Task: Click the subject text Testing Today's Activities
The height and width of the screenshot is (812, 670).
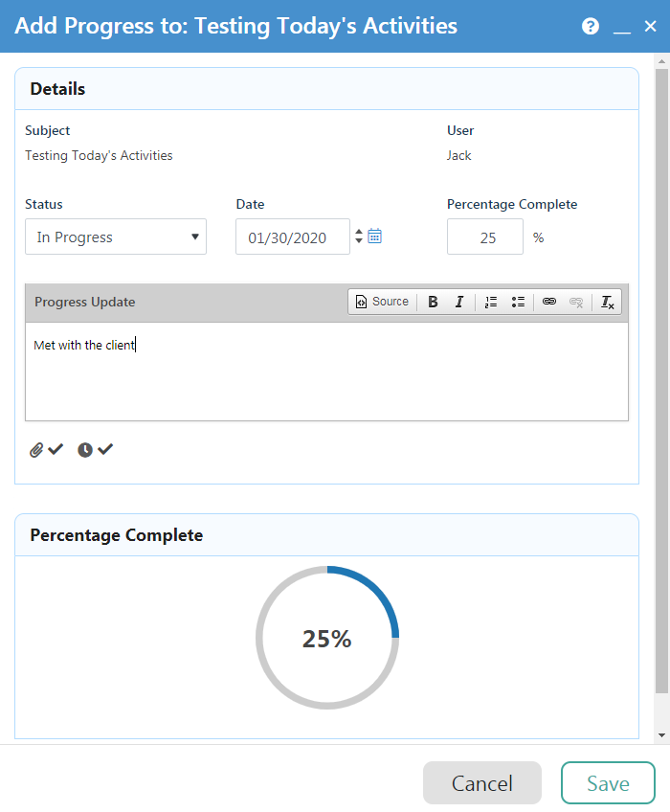Action: [99, 155]
